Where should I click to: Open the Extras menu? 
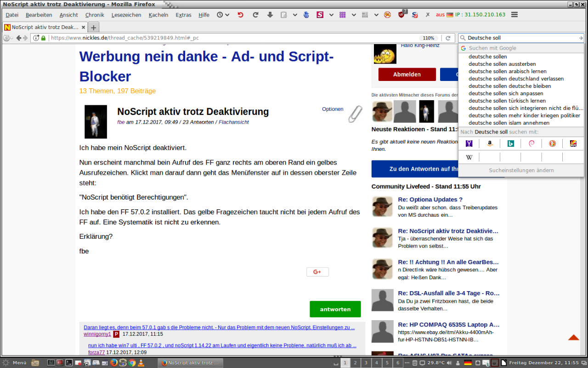(x=183, y=15)
